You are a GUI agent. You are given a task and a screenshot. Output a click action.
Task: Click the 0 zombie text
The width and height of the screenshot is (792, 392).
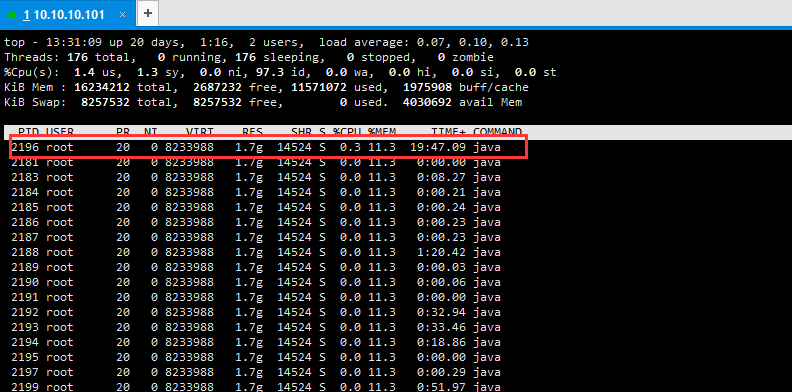(x=466, y=58)
